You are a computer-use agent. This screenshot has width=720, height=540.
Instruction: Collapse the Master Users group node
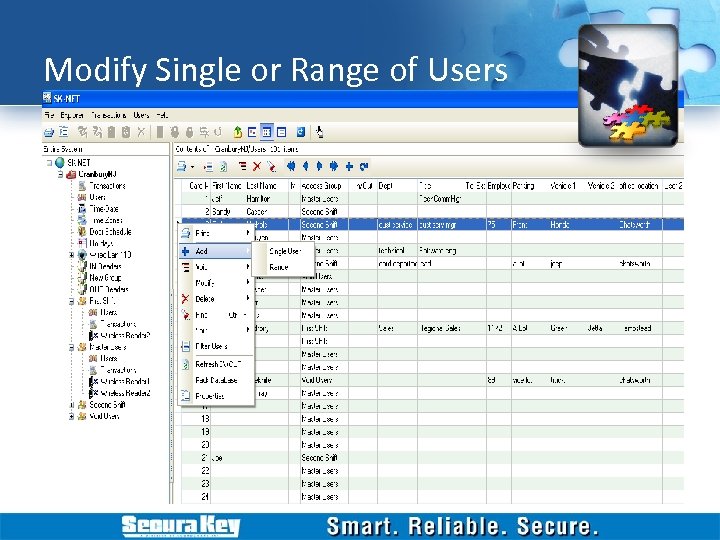[72, 347]
